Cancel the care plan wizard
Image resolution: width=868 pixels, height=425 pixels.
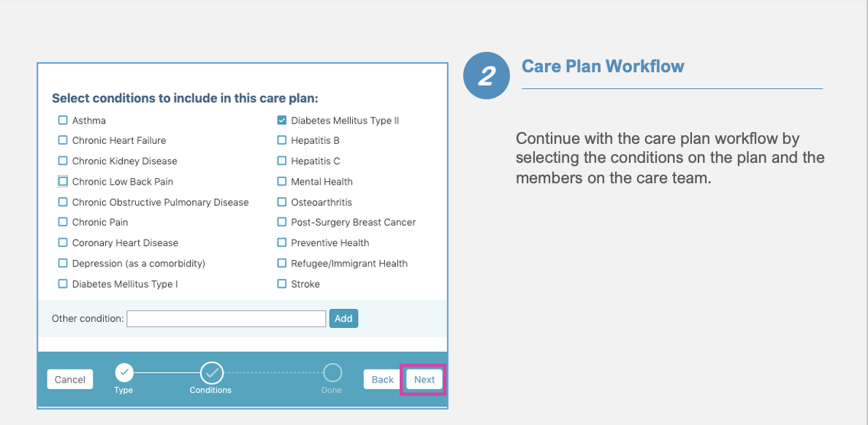coord(69,380)
